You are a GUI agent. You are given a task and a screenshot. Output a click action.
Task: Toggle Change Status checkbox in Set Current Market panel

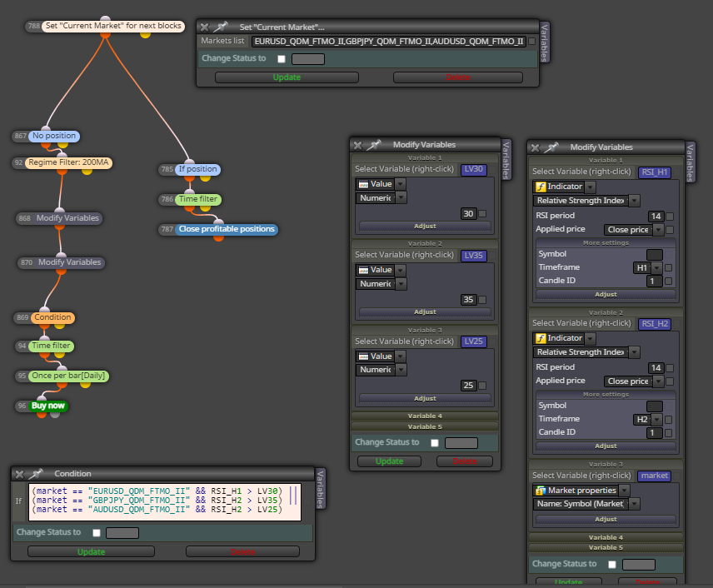tap(282, 59)
